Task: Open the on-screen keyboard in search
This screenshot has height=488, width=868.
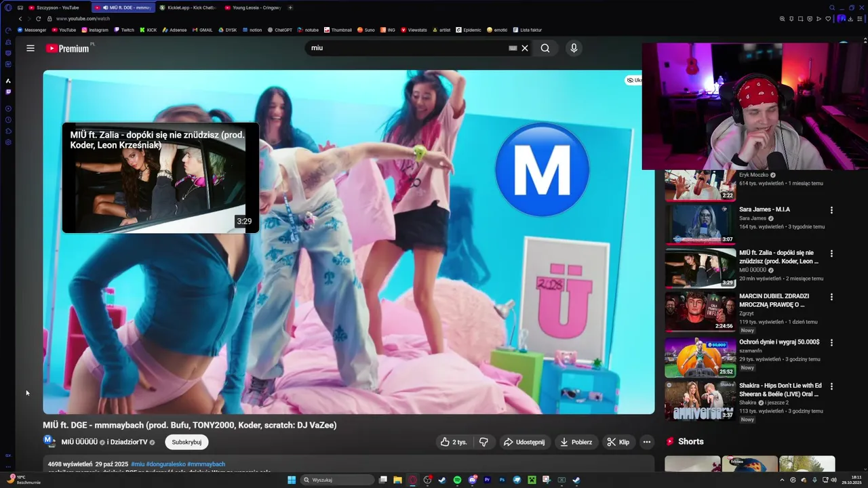Action: [x=513, y=48]
